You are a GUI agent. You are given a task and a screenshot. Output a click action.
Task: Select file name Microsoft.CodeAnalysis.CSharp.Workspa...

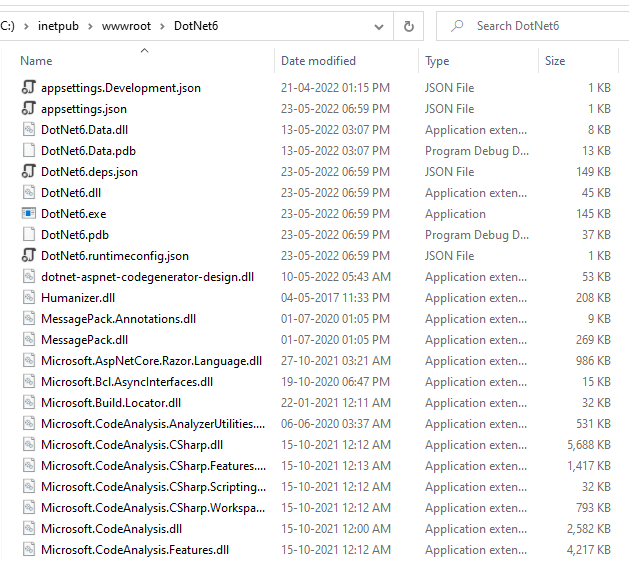click(x=153, y=508)
